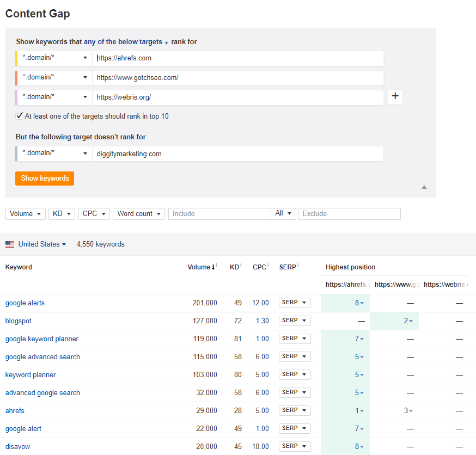Open mode dropdown for gotchseo.com target

pos(54,78)
